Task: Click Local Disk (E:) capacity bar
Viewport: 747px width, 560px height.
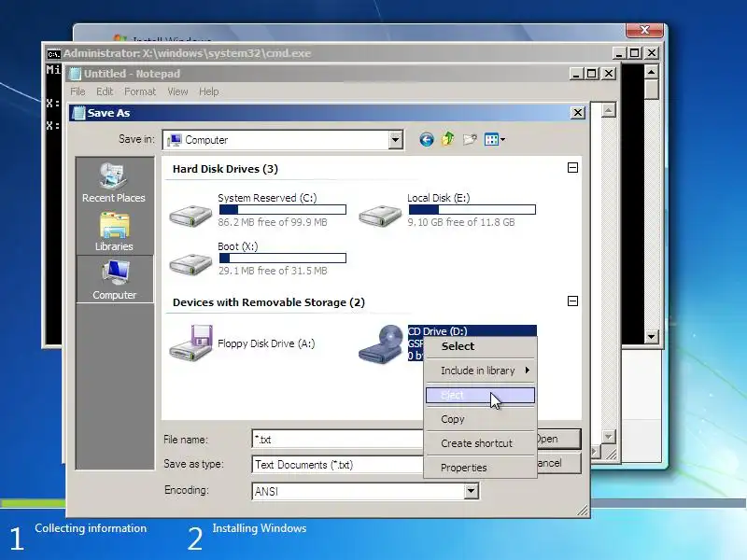Action: pos(472,209)
